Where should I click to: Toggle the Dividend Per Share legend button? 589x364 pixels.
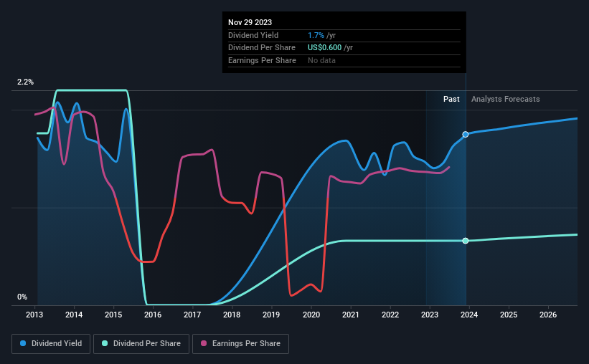point(141,344)
